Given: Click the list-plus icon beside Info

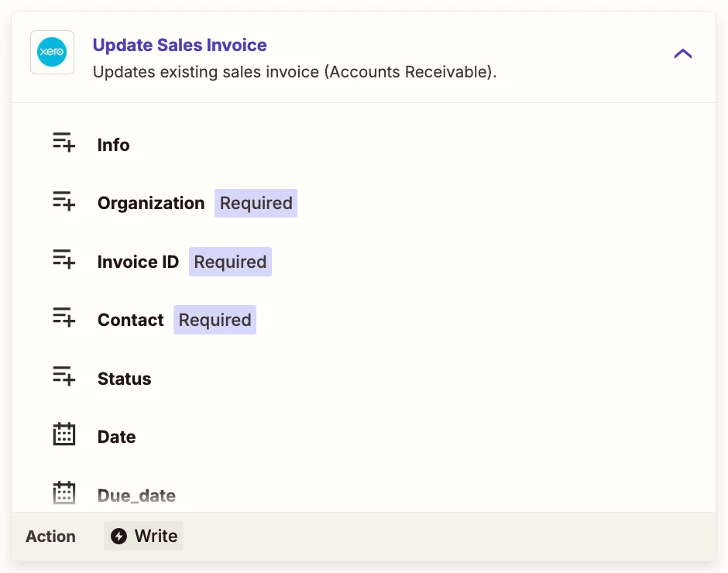Looking at the screenshot, I should click(x=64, y=142).
